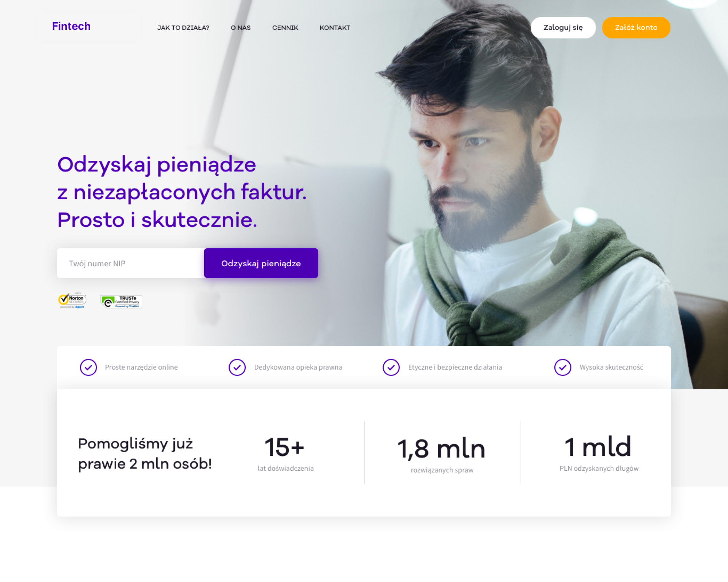Click the orange Załóż konto button
Screen dimensions: 728x582
(x=636, y=28)
